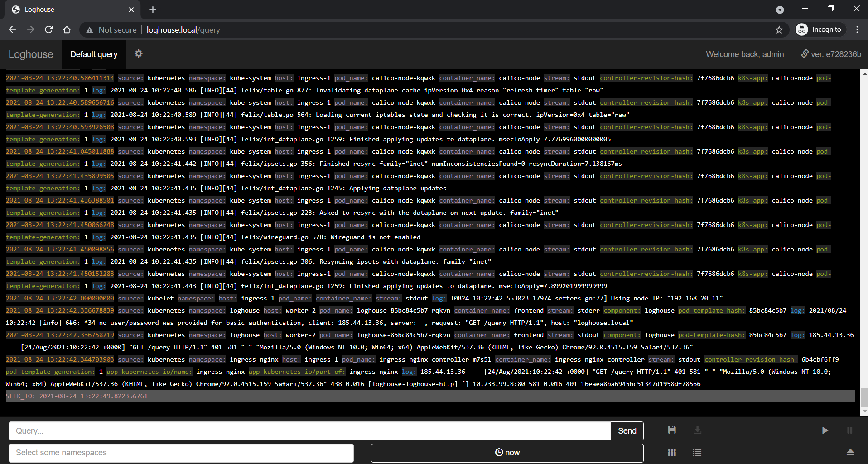Switch to the grid view icon
This screenshot has height=464, width=868.
click(672, 452)
